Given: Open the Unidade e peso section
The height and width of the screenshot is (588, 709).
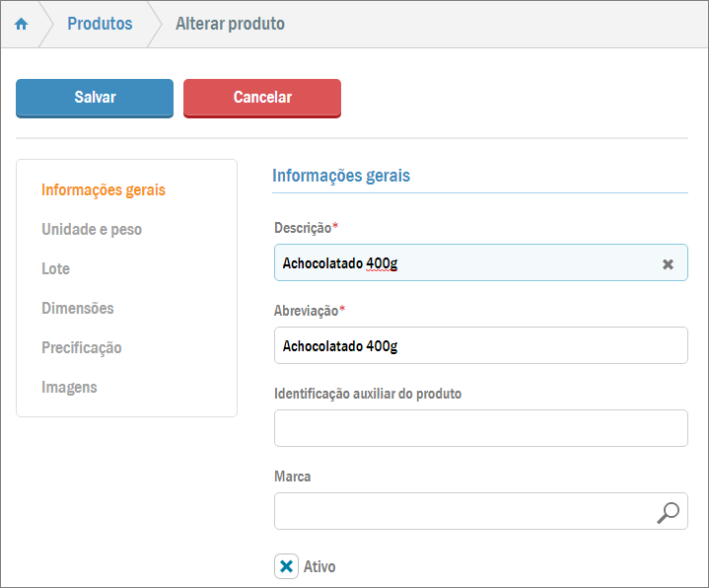Looking at the screenshot, I should [x=92, y=229].
